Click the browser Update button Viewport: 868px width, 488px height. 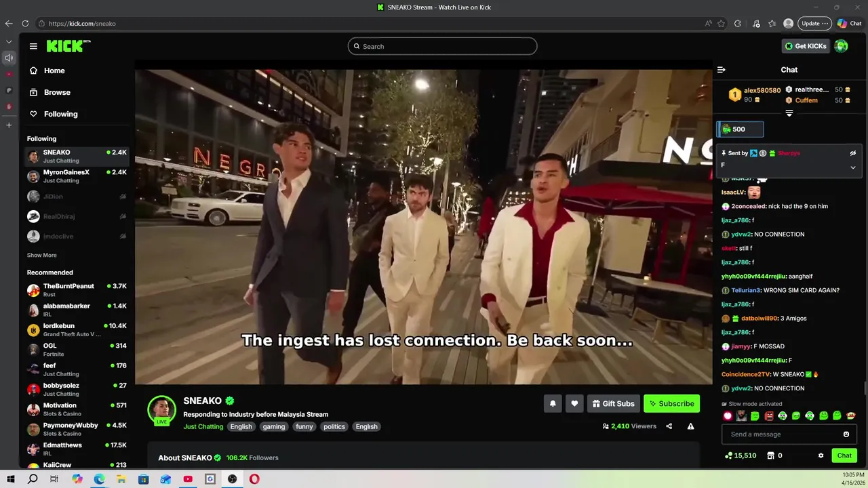(x=814, y=23)
